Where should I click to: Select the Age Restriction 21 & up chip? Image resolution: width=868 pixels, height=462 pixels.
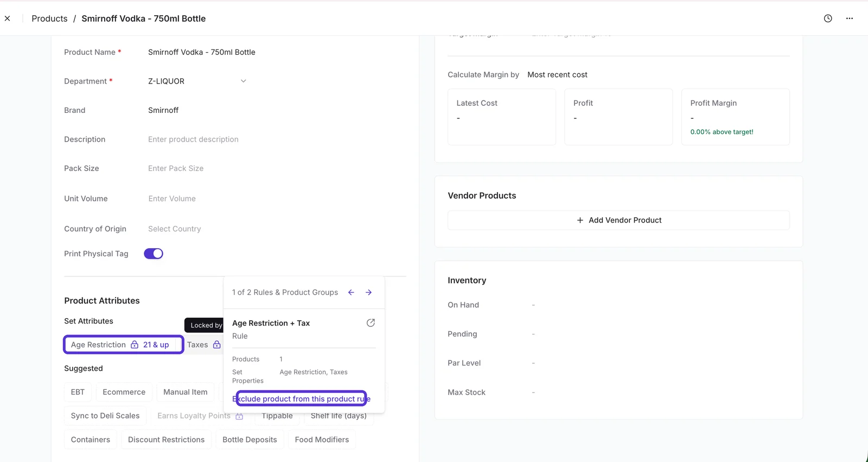[124, 345]
